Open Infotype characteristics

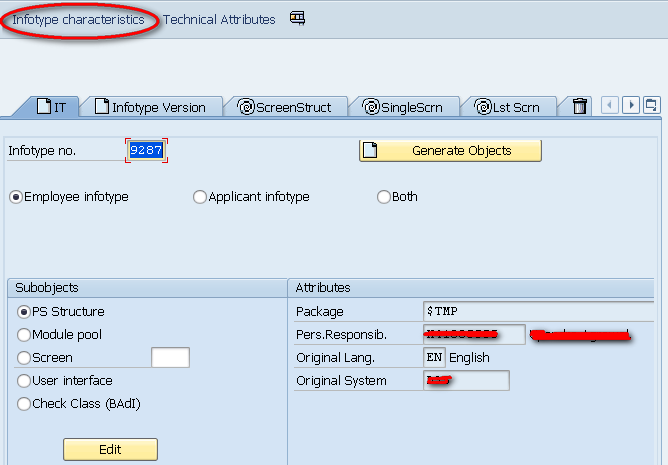coord(78,20)
